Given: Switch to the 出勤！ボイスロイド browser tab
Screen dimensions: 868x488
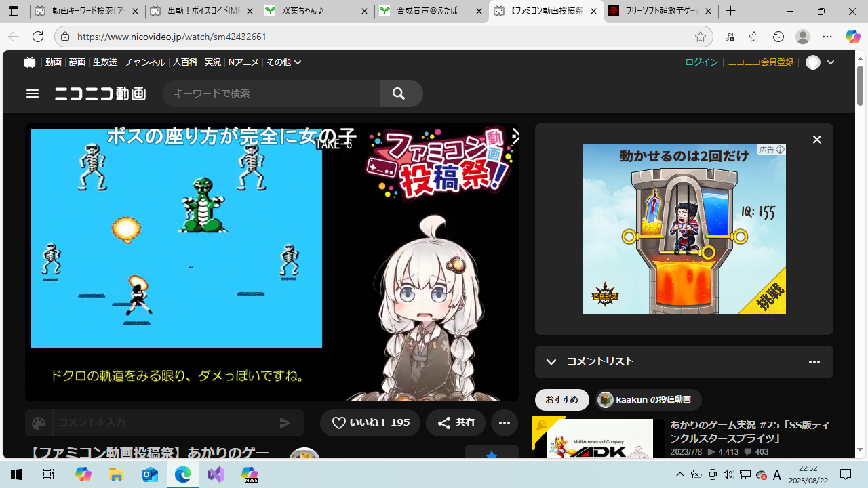Looking at the screenshot, I should 203,12.
